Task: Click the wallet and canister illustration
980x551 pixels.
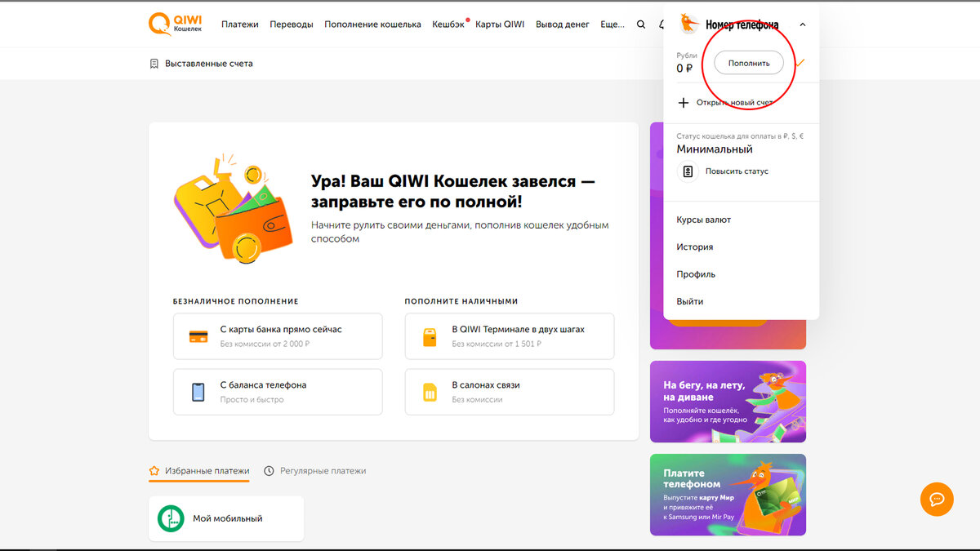Action: 234,208
